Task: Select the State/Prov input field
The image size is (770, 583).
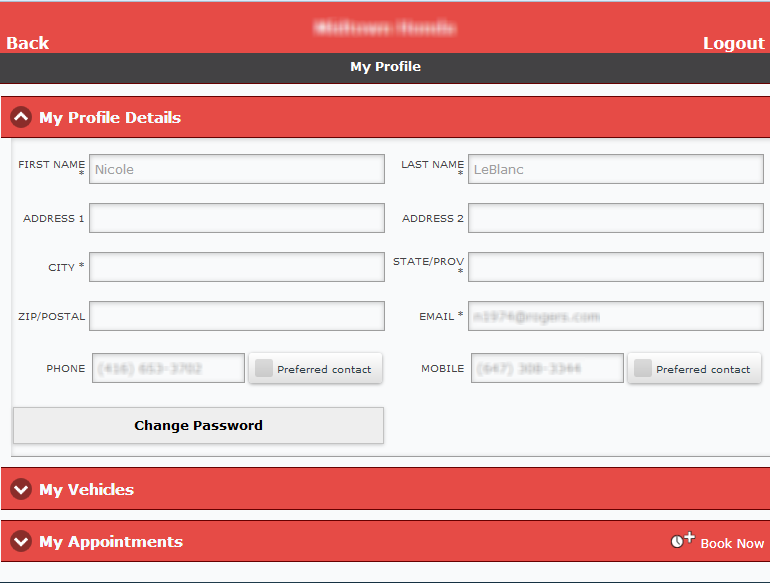Action: pyautogui.click(x=615, y=267)
